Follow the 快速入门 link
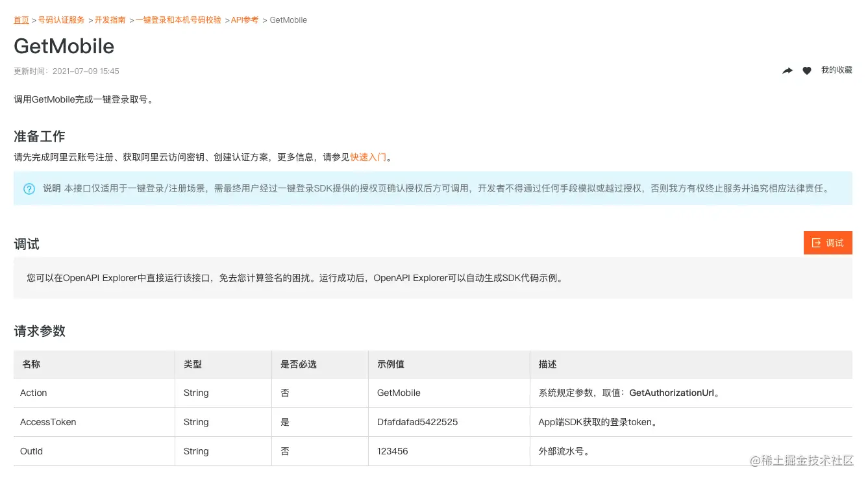 pyautogui.click(x=368, y=157)
